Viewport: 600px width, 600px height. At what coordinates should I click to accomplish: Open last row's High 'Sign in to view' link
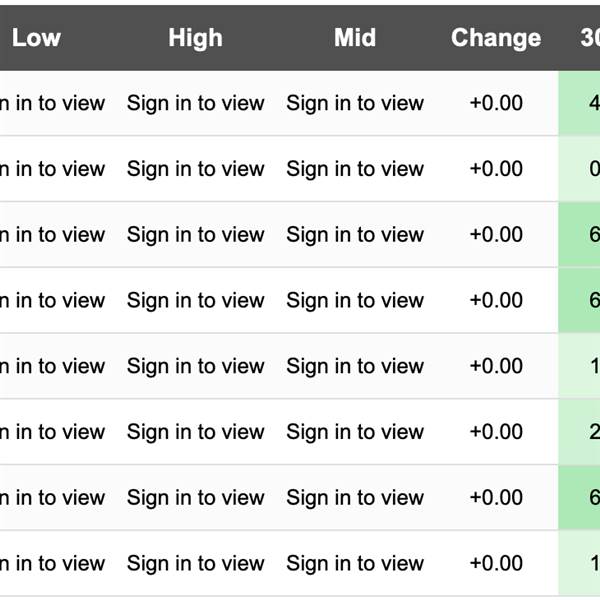pyautogui.click(x=196, y=564)
